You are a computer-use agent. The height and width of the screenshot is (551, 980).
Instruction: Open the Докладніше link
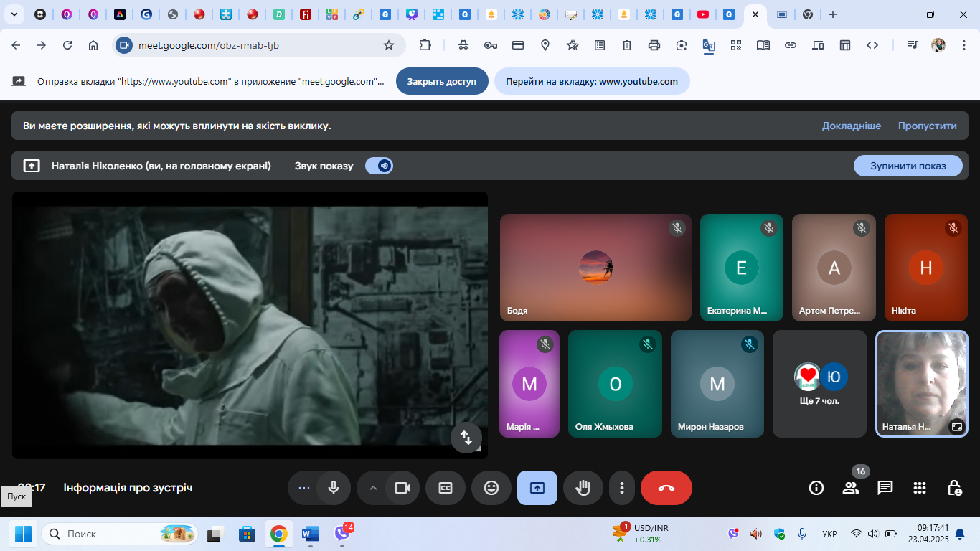click(x=852, y=126)
